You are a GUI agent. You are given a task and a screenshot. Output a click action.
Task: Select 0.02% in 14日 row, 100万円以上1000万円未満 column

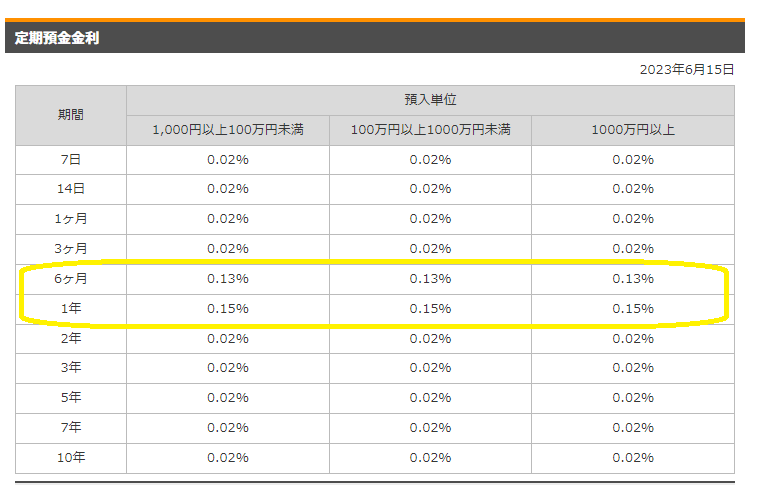(430, 189)
